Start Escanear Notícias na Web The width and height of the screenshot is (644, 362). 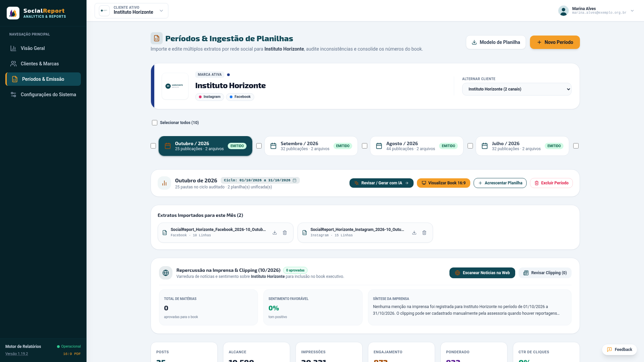coord(482,273)
